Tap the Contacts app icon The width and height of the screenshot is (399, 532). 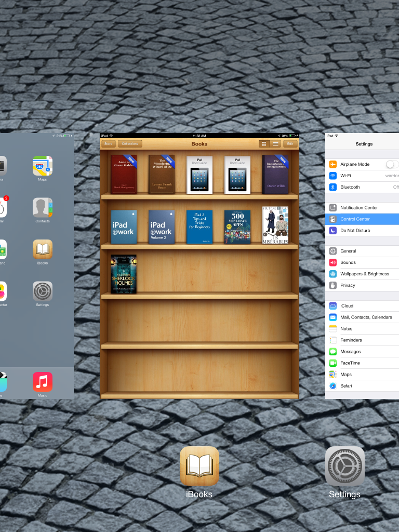(43, 207)
